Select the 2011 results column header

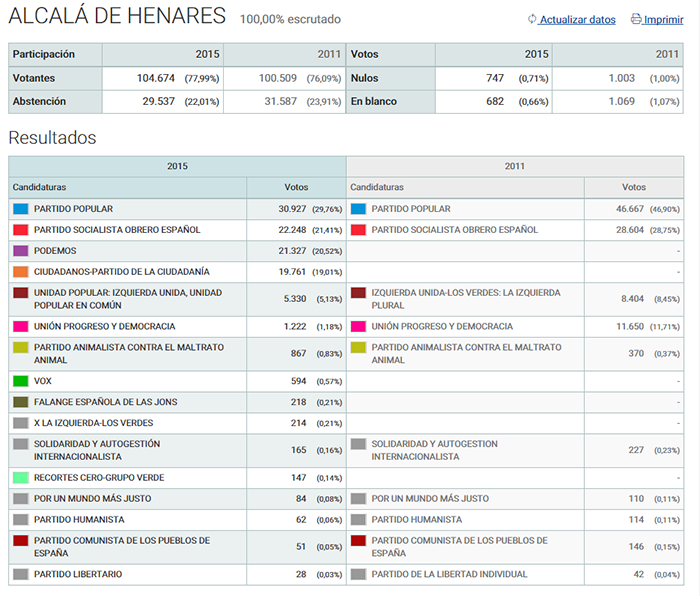(x=515, y=166)
